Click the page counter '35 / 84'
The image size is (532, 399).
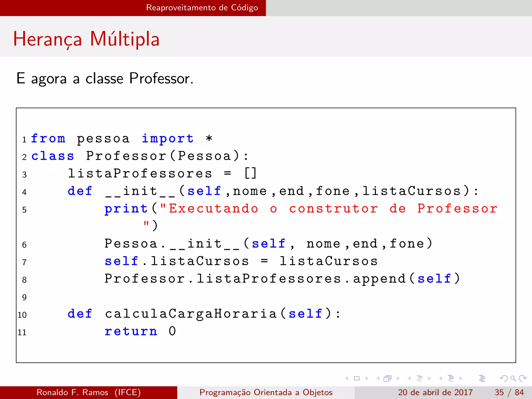(509, 392)
